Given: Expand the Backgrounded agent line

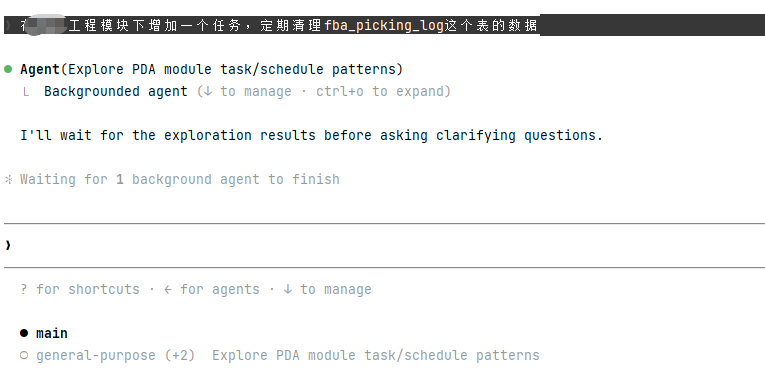Looking at the screenshot, I should (116, 92).
